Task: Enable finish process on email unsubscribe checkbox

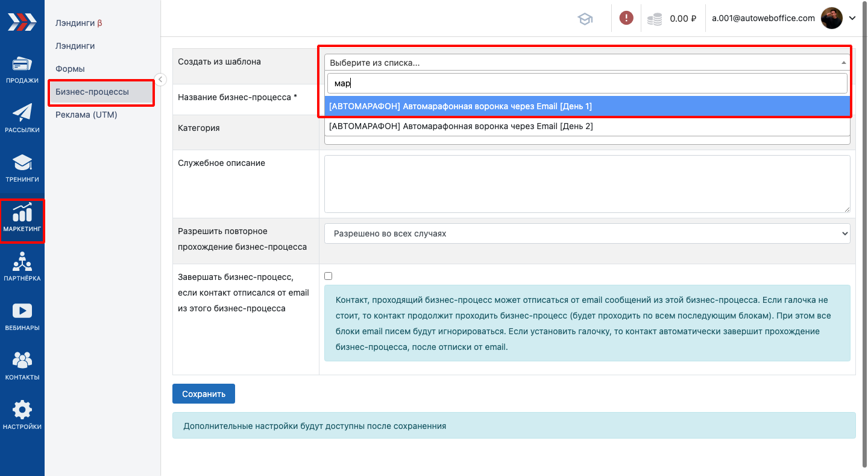Action: 329,276
